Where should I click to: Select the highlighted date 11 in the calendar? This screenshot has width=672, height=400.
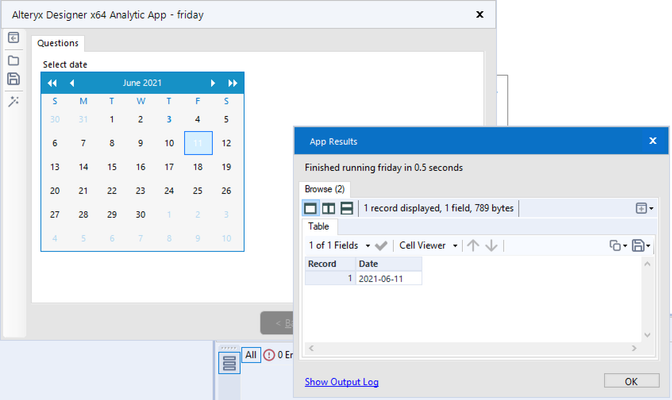(198, 143)
